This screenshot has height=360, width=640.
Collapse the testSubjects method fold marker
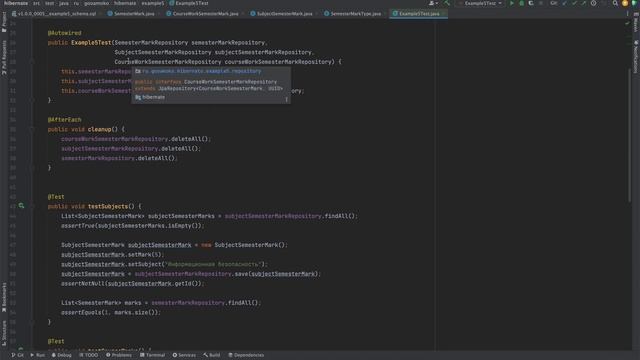coord(32,206)
